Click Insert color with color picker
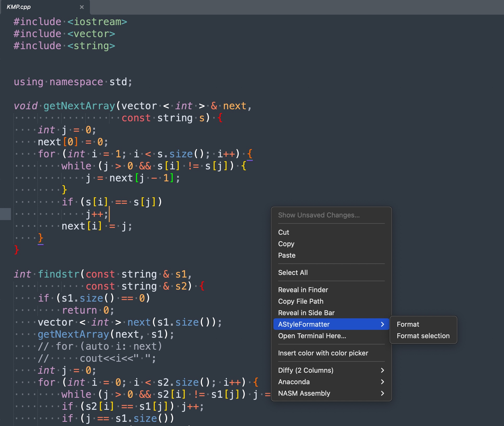This screenshot has width=504, height=426. 323,353
